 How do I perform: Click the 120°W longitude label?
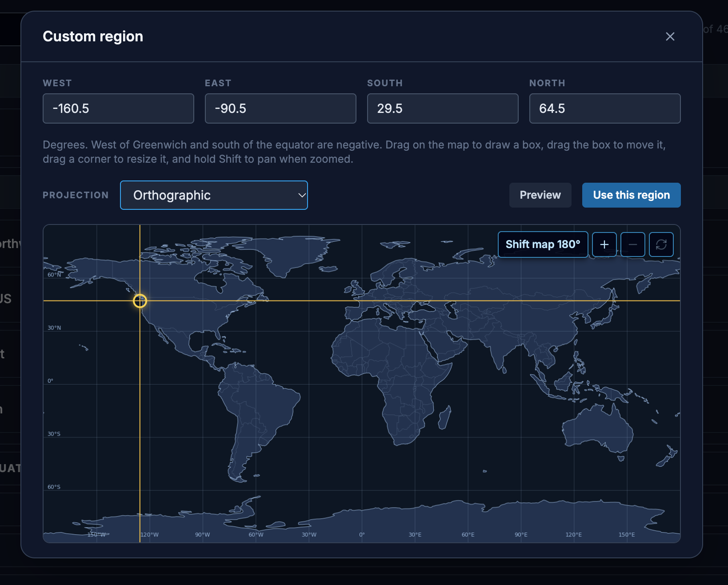[150, 534]
